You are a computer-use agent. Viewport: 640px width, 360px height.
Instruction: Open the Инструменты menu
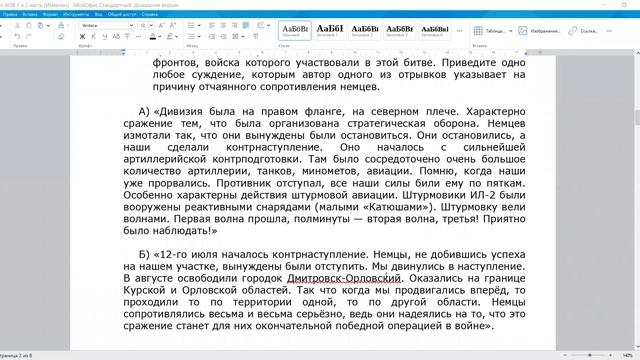pyautogui.click(x=76, y=14)
